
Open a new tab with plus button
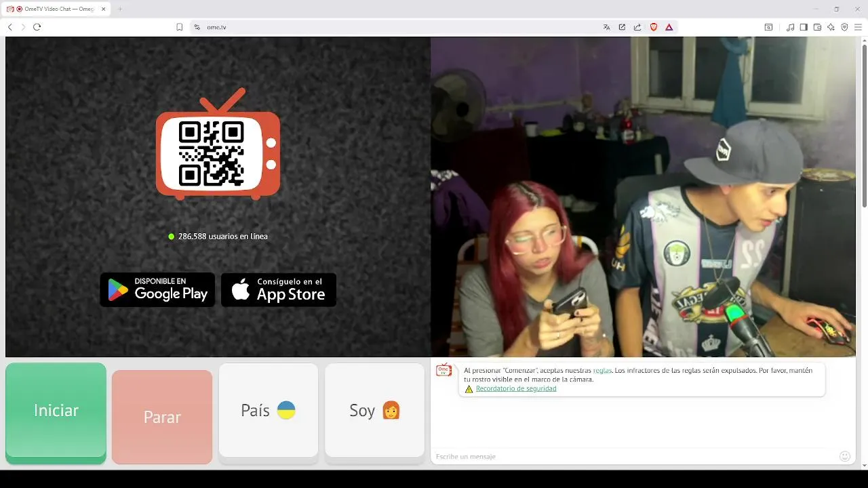pos(120,9)
